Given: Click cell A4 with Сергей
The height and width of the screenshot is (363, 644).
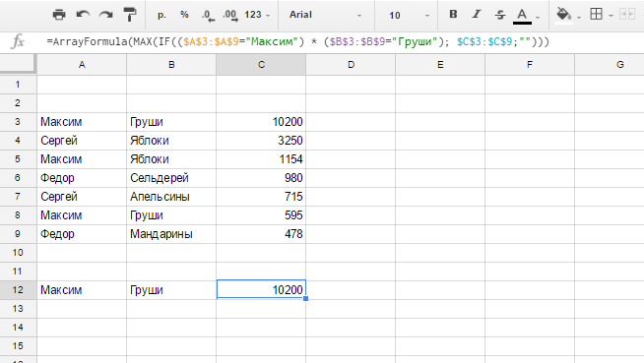Looking at the screenshot, I should pos(82,141).
